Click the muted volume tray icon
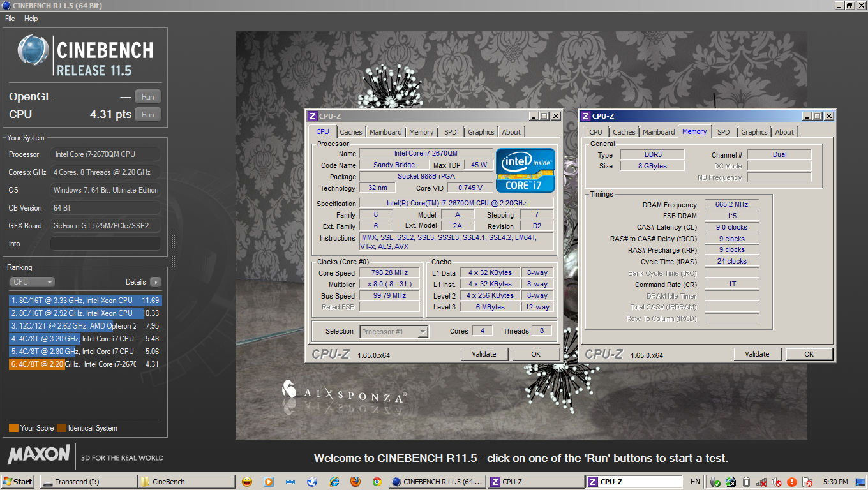 (x=777, y=482)
